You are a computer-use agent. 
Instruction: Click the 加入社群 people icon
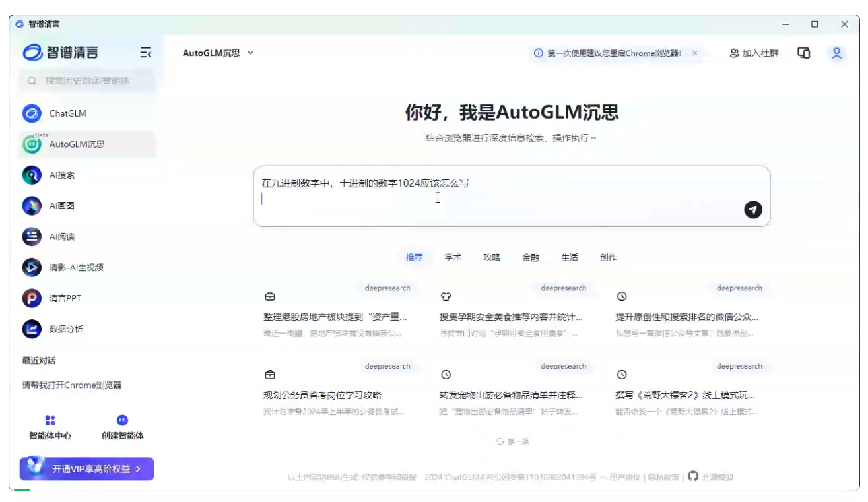click(734, 53)
